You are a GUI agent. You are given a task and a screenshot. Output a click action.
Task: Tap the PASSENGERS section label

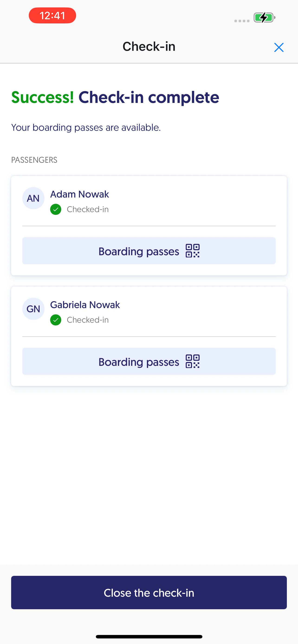[34, 160]
